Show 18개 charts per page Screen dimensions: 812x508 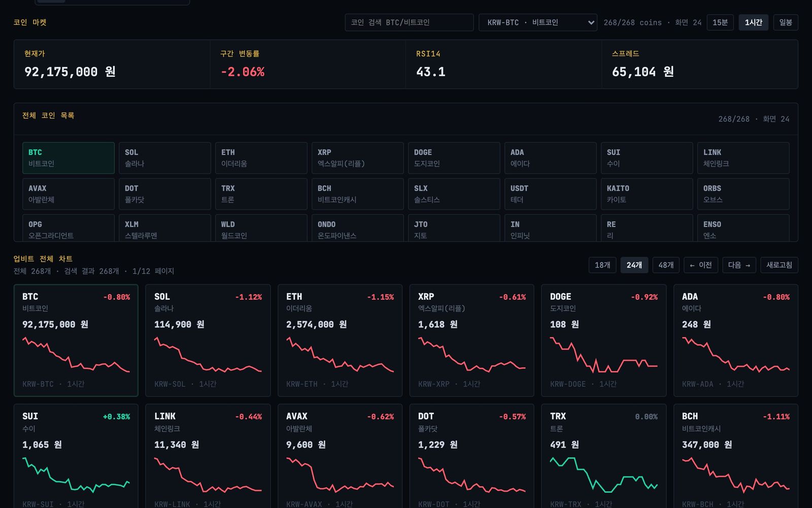pos(602,265)
